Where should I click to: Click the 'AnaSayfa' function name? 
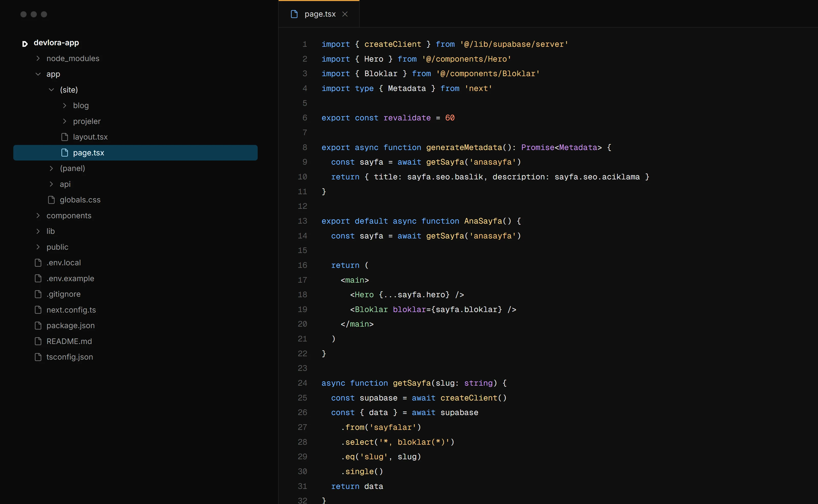(x=483, y=221)
